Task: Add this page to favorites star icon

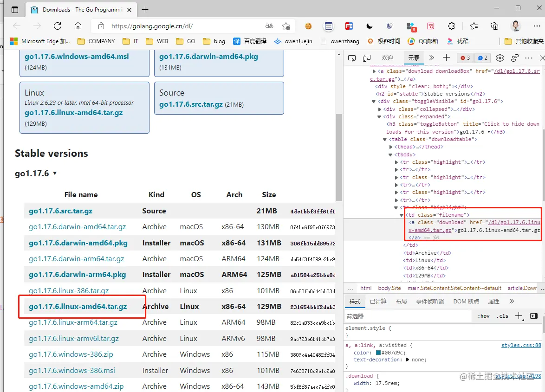Action: 286,26
